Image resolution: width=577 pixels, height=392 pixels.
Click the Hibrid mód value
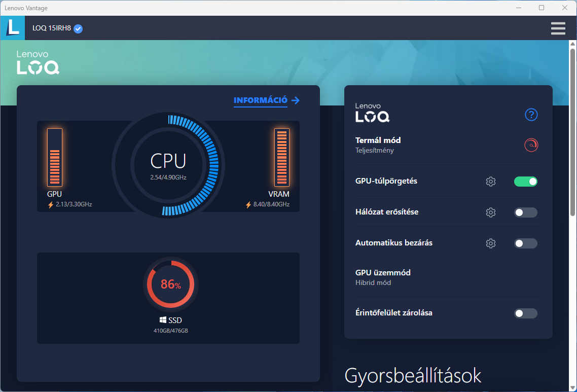373,282
